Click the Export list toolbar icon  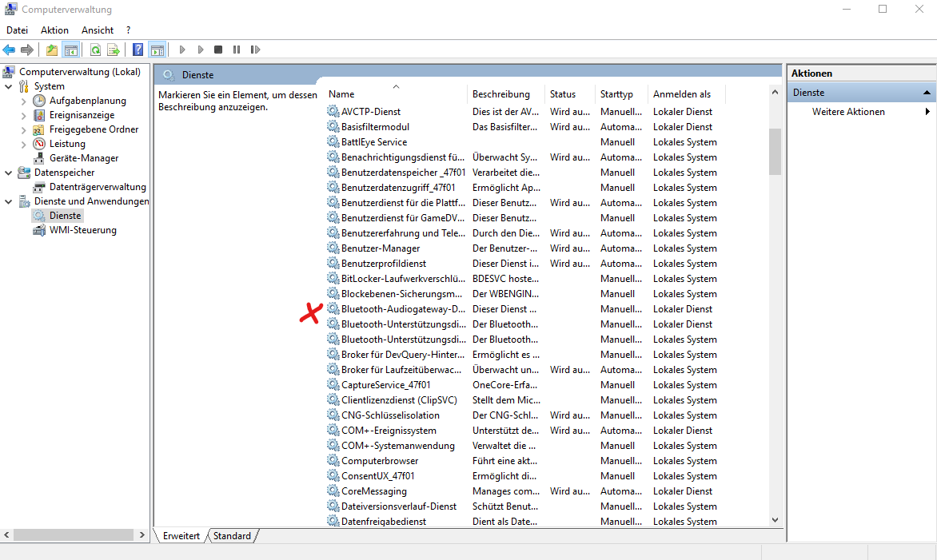point(114,50)
